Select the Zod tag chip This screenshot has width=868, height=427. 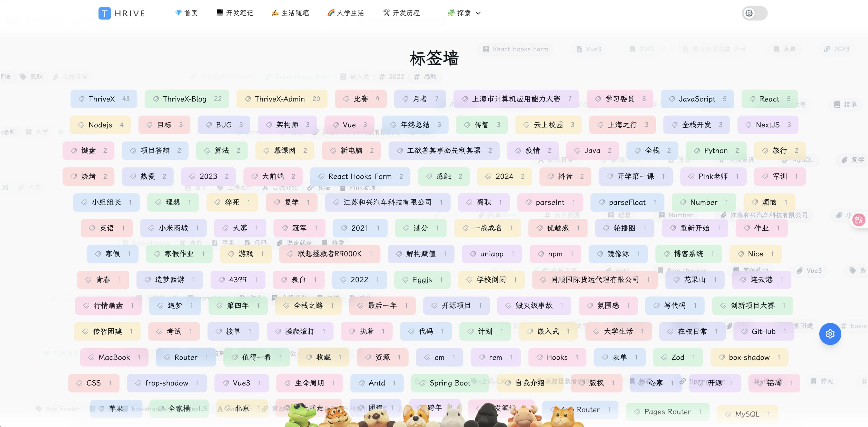[678, 357]
